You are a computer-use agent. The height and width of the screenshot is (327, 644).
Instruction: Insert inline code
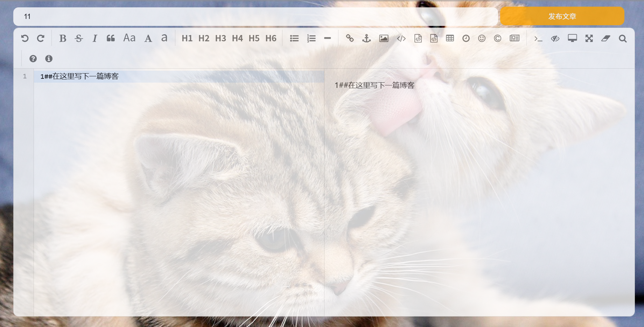point(401,38)
